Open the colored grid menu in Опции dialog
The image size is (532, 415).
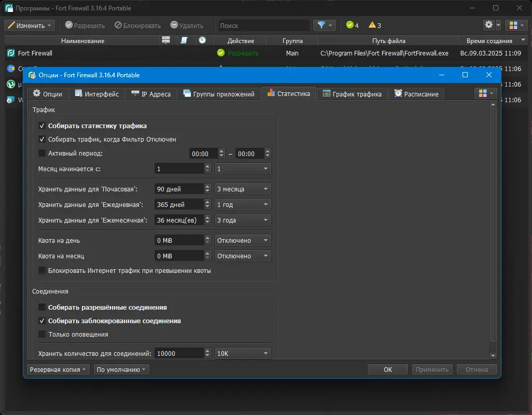[485, 93]
